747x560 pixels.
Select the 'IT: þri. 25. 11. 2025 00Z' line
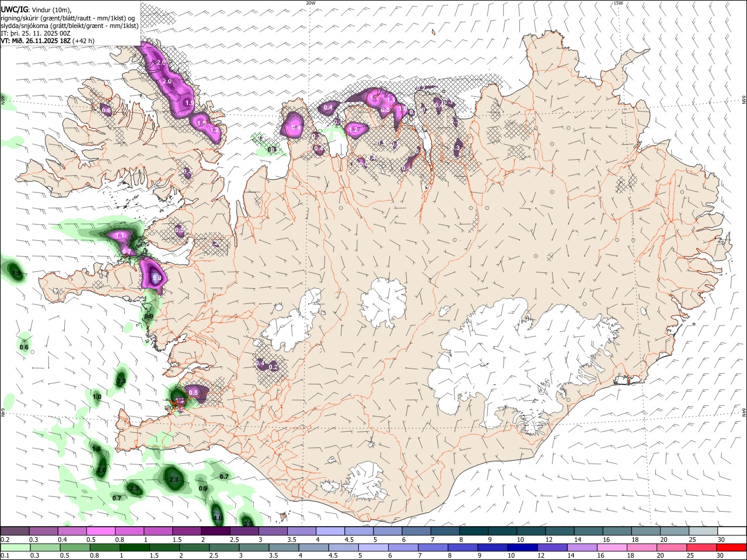pos(36,33)
